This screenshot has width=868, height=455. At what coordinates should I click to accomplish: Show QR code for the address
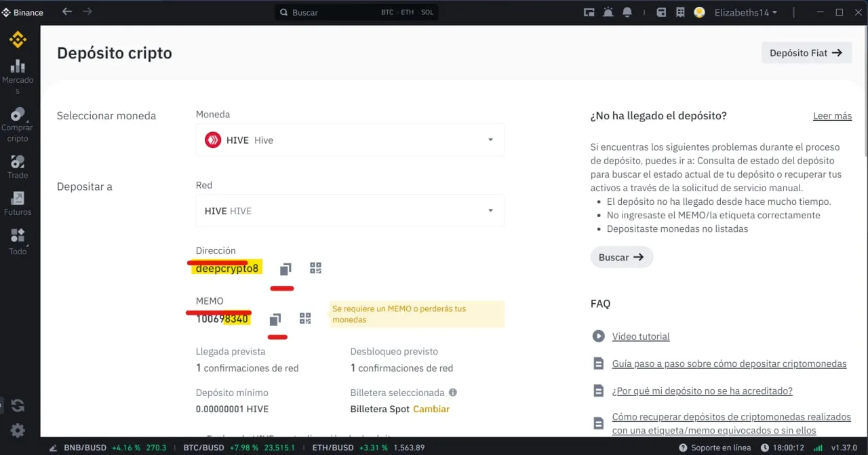(x=315, y=268)
